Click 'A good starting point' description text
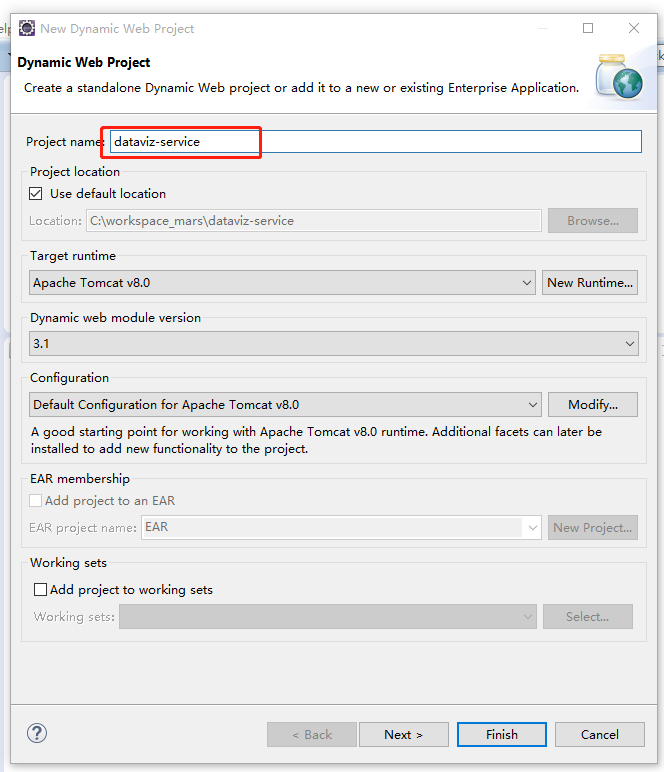 [x=316, y=440]
